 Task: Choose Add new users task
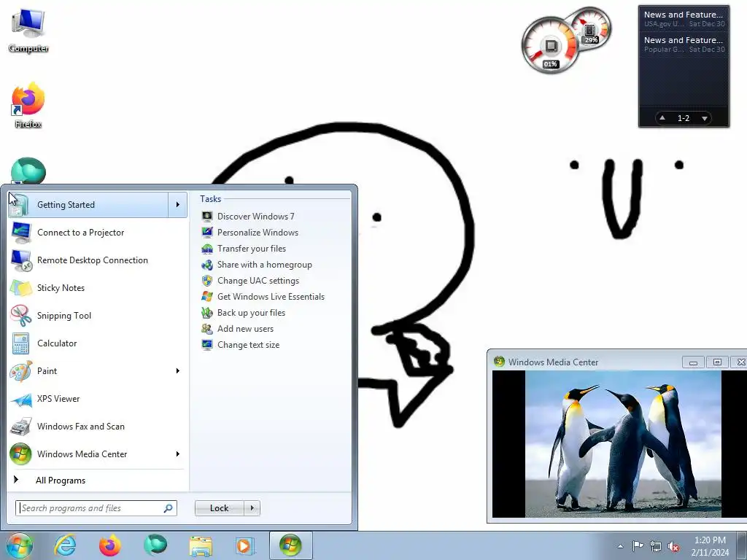[x=245, y=329]
